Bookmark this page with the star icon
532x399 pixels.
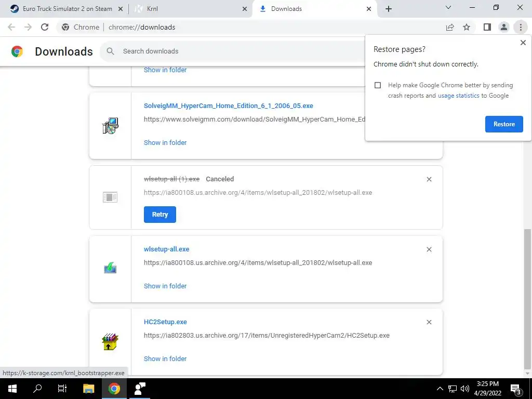(467, 27)
